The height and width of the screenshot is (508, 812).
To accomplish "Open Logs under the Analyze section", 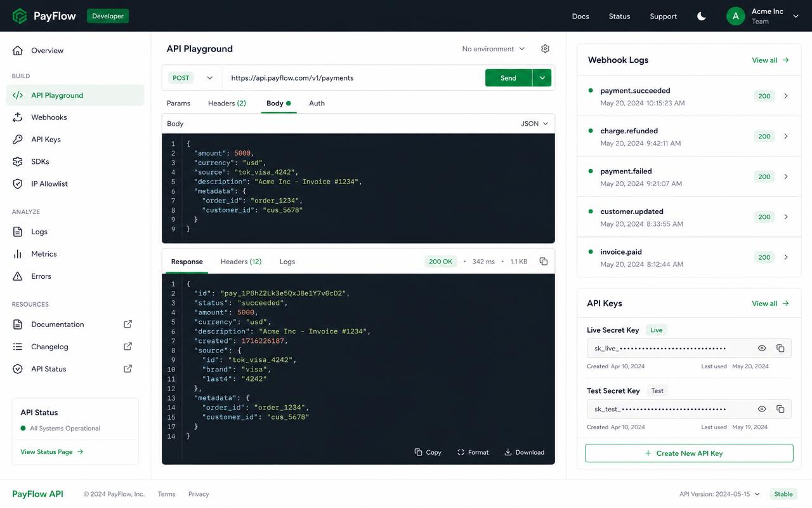I will pyautogui.click(x=75, y=232).
